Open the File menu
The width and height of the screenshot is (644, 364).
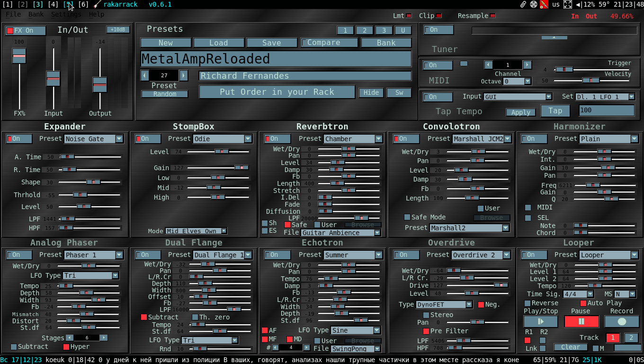pyautogui.click(x=13, y=14)
